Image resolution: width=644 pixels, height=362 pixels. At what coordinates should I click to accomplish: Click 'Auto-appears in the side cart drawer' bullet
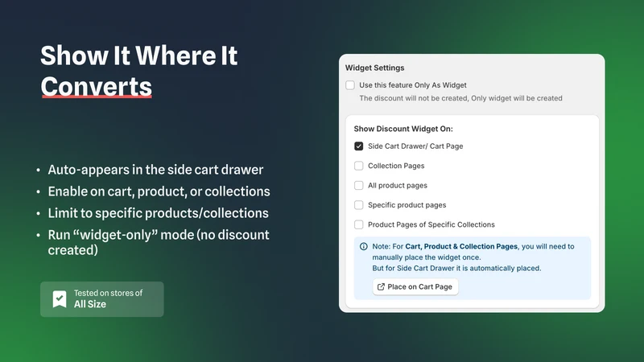155,170
